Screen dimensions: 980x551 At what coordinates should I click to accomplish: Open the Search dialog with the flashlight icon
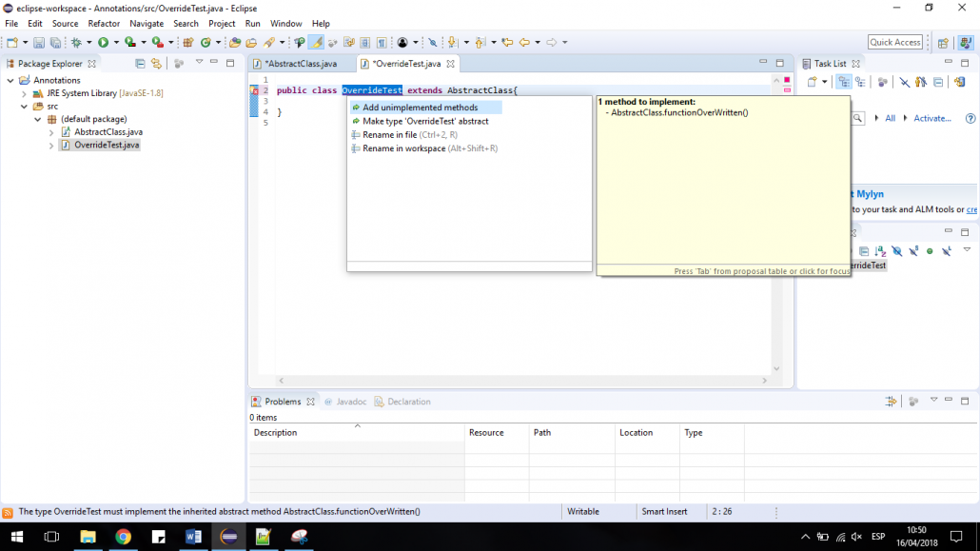(x=268, y=42)
